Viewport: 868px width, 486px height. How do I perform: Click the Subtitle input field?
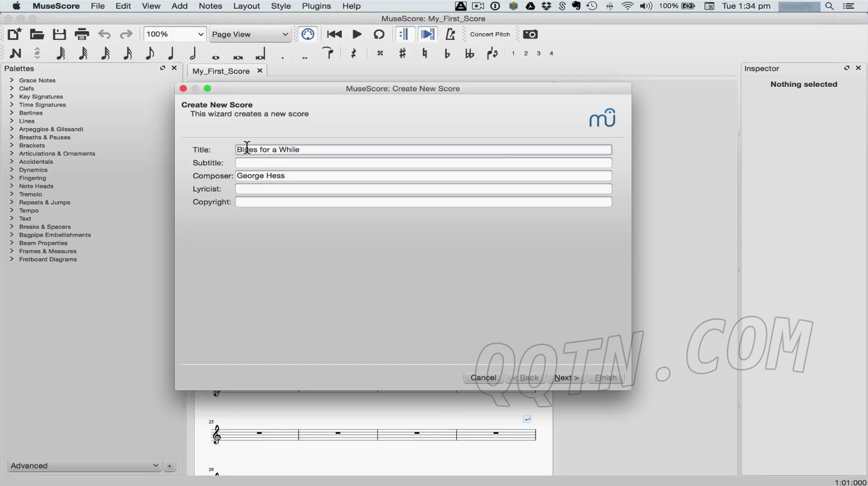423,163
